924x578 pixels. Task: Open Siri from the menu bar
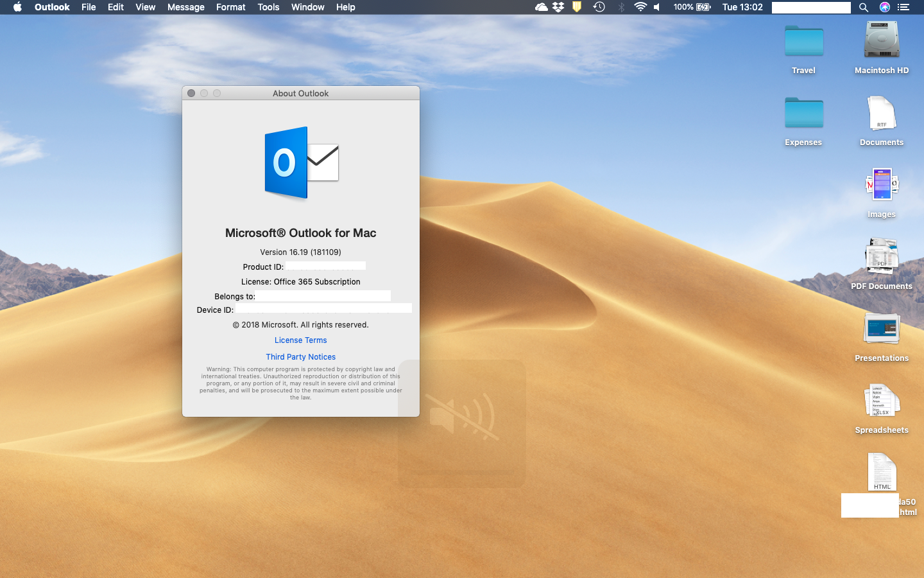pos(884,7)
